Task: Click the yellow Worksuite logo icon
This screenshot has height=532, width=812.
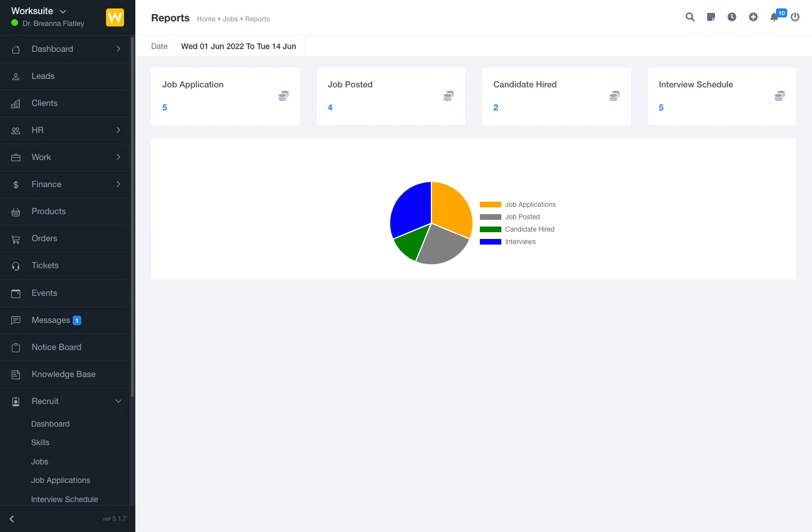Action: pyautogui.click(x=115, y=17)
